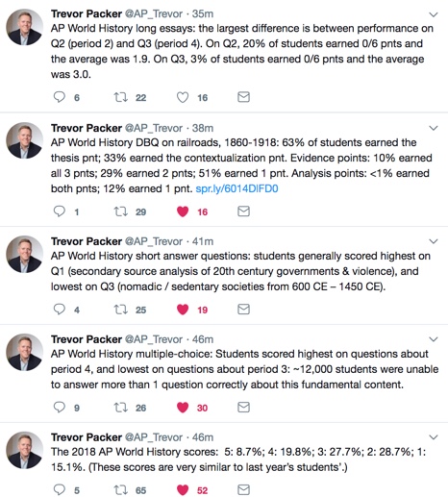Viewport: 448px width, 497px height.
Task: Open the chevron menu on the 41m tweet
Action: [x=434, y=241]
